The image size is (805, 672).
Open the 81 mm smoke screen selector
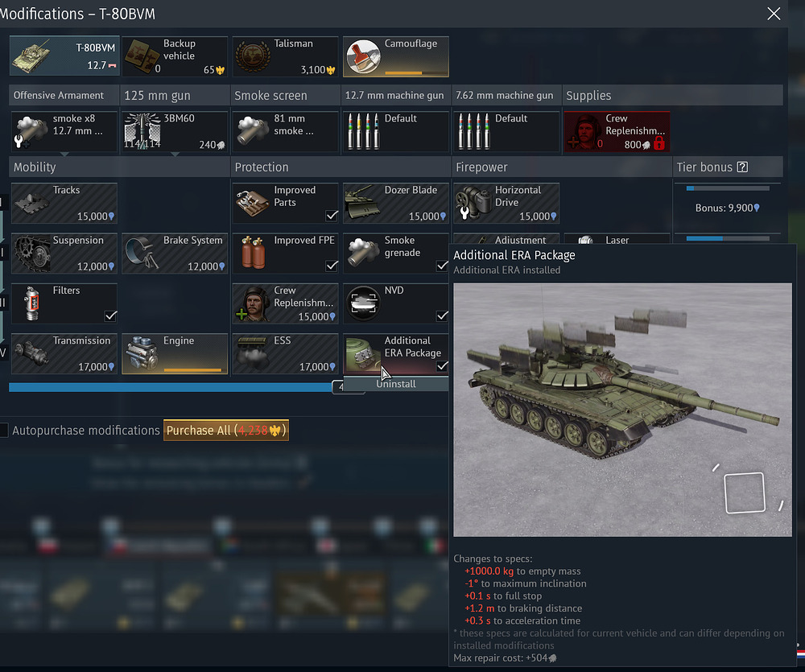point(286,132)
